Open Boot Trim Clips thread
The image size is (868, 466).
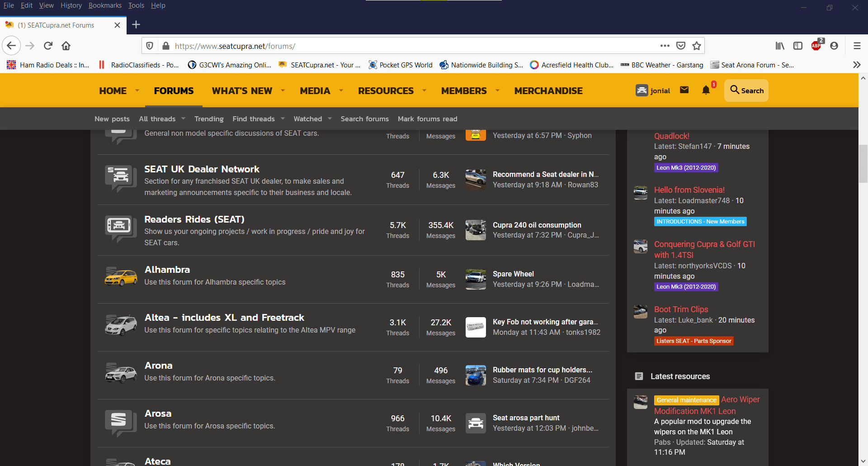[x=681, y=309]
